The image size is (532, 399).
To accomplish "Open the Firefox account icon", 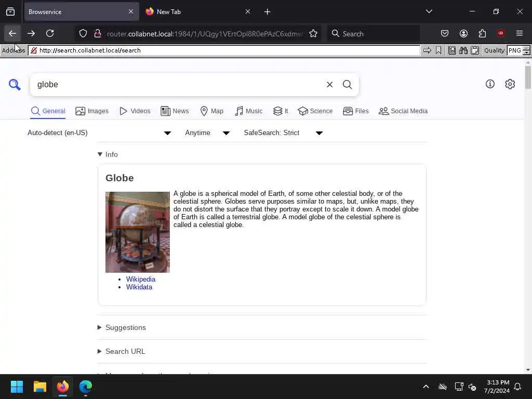I will 463,33.
